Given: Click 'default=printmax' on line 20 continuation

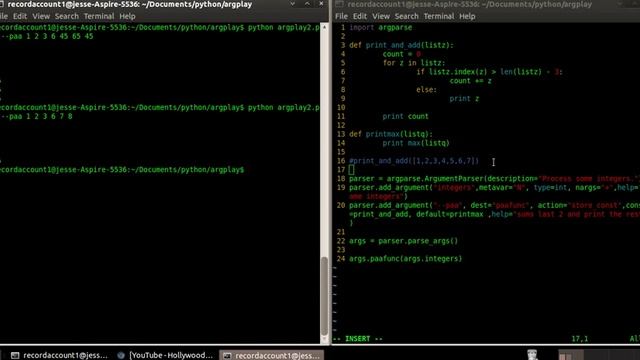Looking at the screenshot, I should point(449,214).
